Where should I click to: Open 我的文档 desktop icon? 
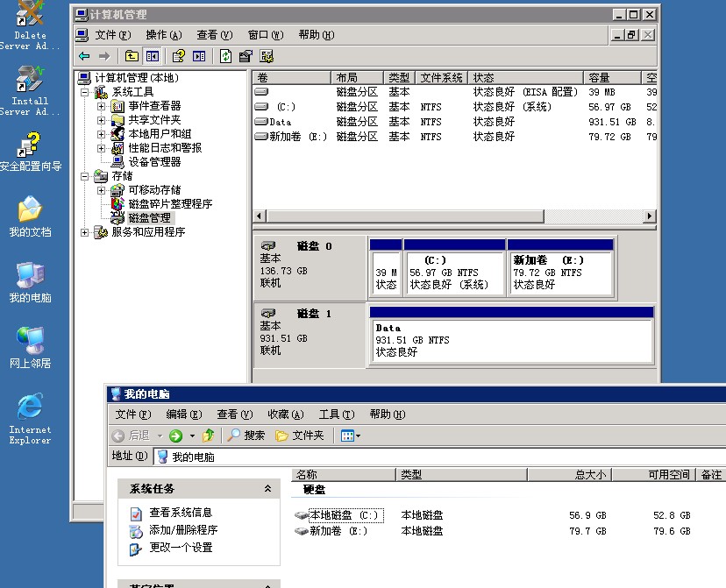tap(30, 216)
